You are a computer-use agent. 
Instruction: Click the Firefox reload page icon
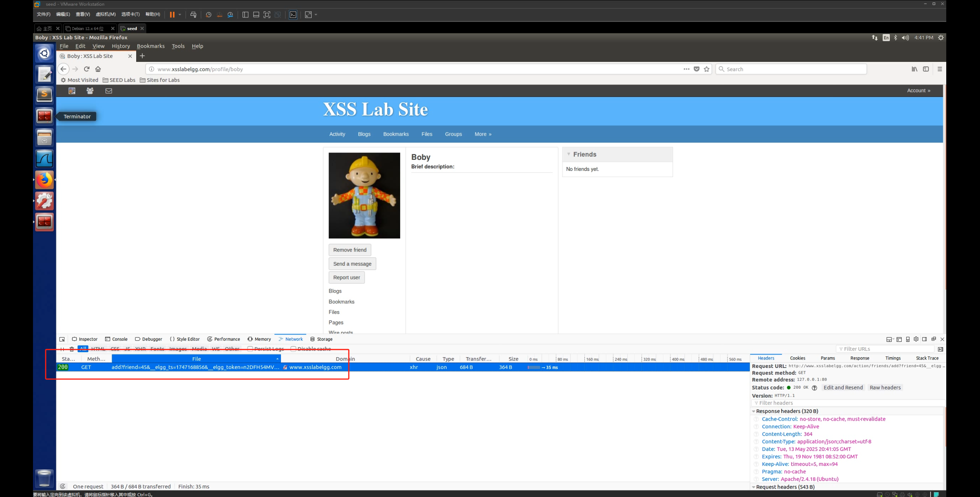pos(87,69)
